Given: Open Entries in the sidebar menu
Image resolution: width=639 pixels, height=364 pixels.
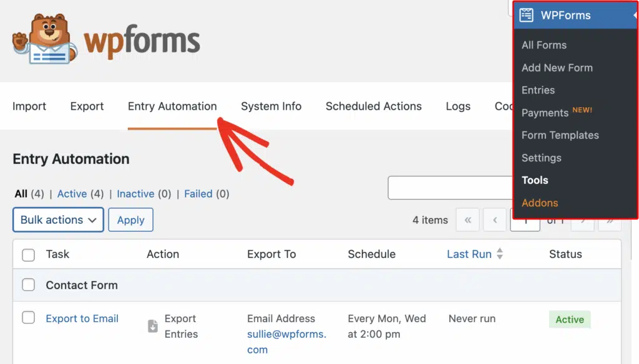Looking at the screenshot, I should click(x=538, y=90).
